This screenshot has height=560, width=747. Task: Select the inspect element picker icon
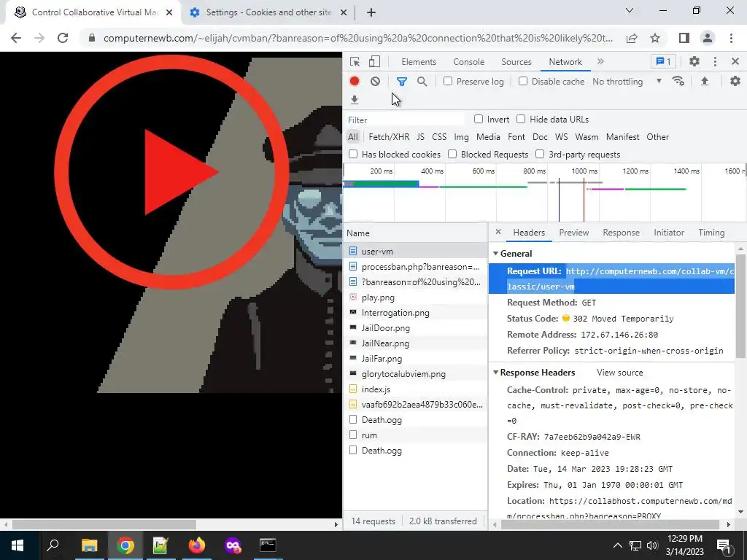(x=355, y=61)
